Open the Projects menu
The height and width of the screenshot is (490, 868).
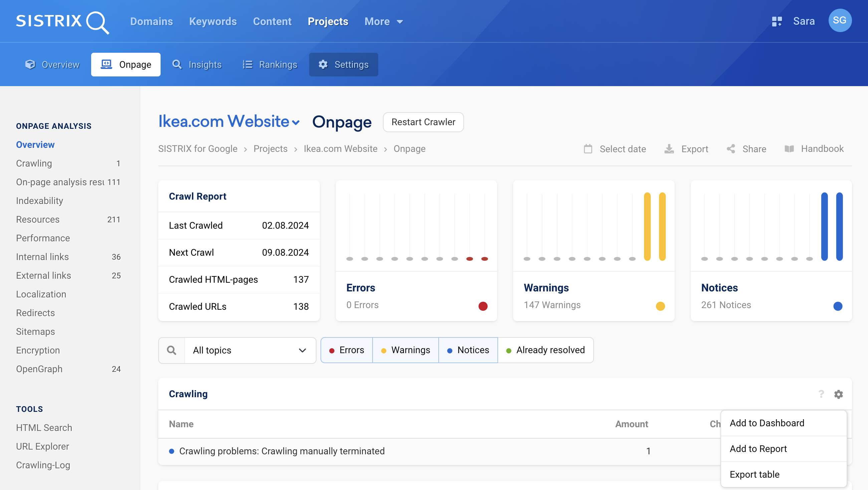[x=328, y=22]
